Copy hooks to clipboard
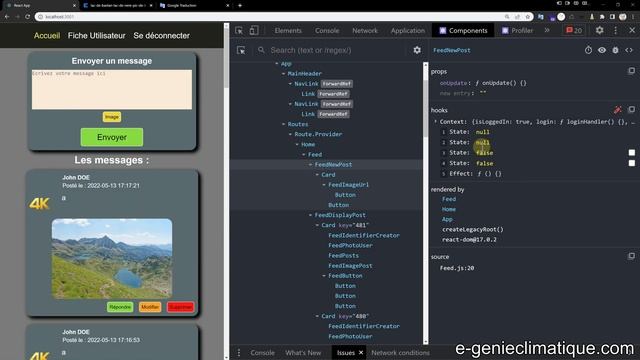This screenshot has height=360, width=640. click(x=631, y=109)
